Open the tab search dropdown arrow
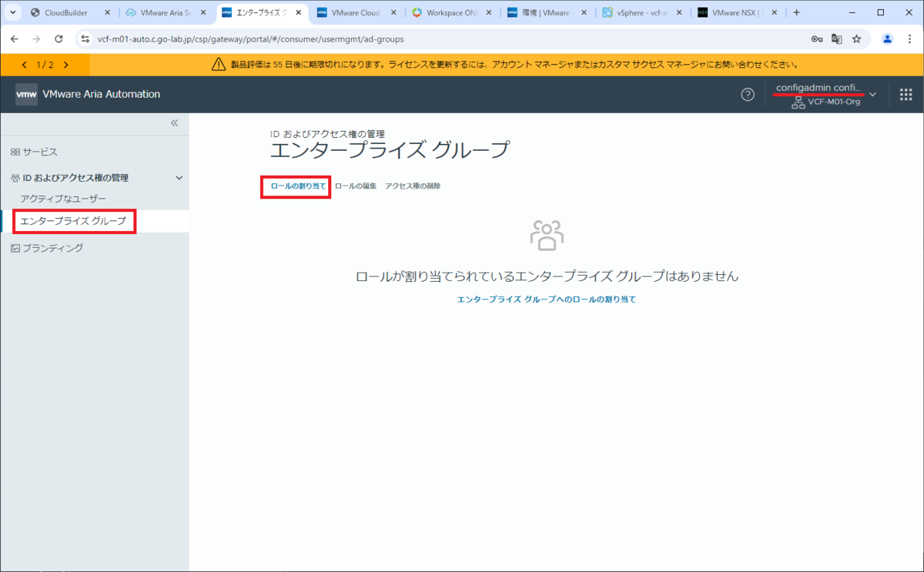 click(x=13, y=12)
